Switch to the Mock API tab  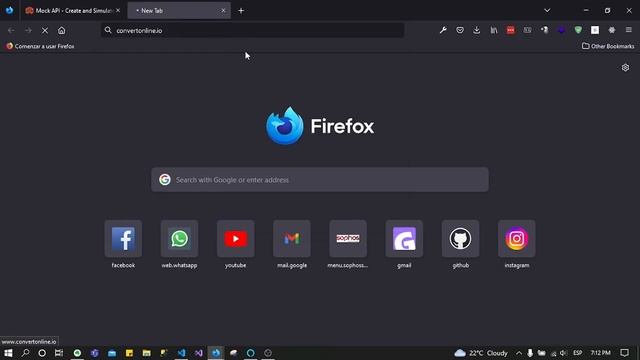click(x=73, y=11)
